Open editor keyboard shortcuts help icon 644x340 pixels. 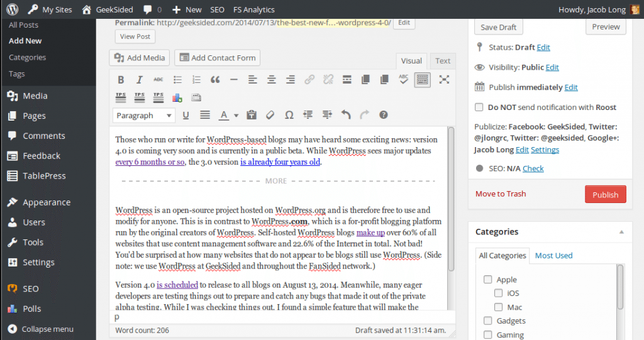coord(384,115)
